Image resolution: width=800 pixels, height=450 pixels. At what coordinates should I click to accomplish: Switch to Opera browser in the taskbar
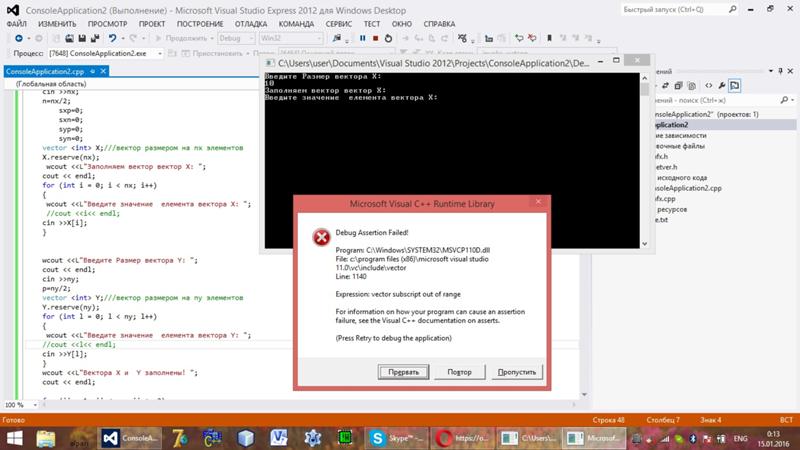(x=462, y=438)
